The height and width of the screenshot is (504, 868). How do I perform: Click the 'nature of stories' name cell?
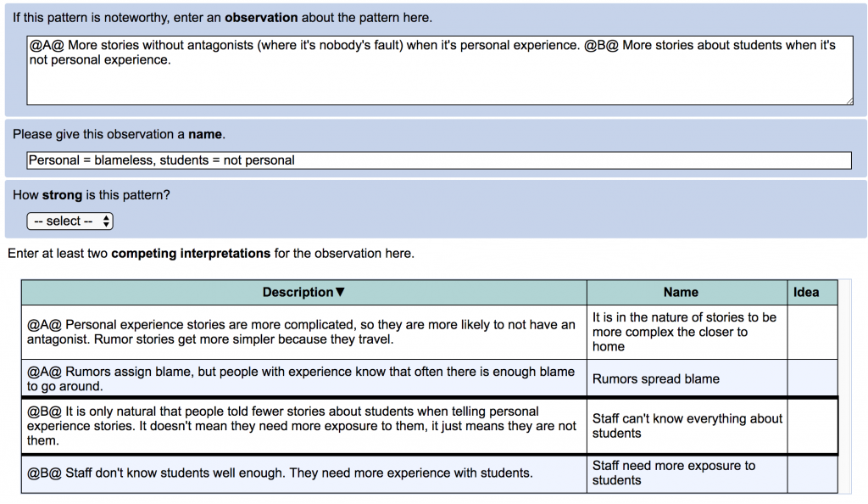click(x=687, y=332)
